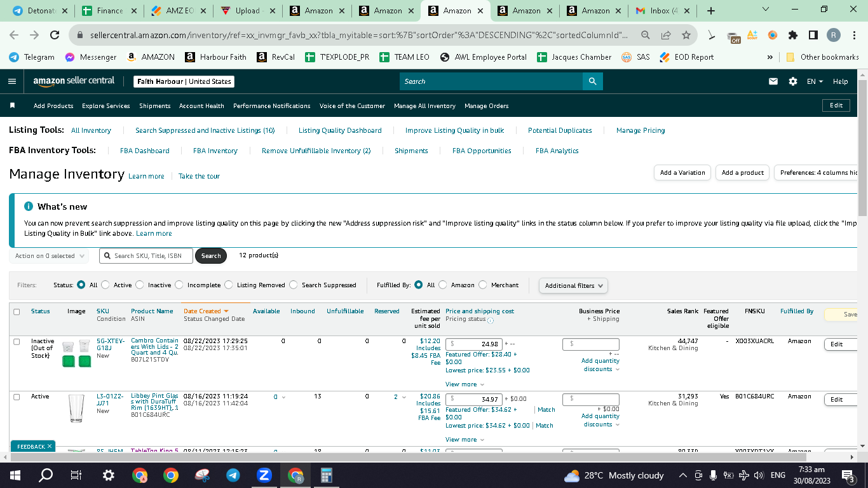Click the Add a Variation button
Viewport: 868px width, 488px height.
coord(682,172)
